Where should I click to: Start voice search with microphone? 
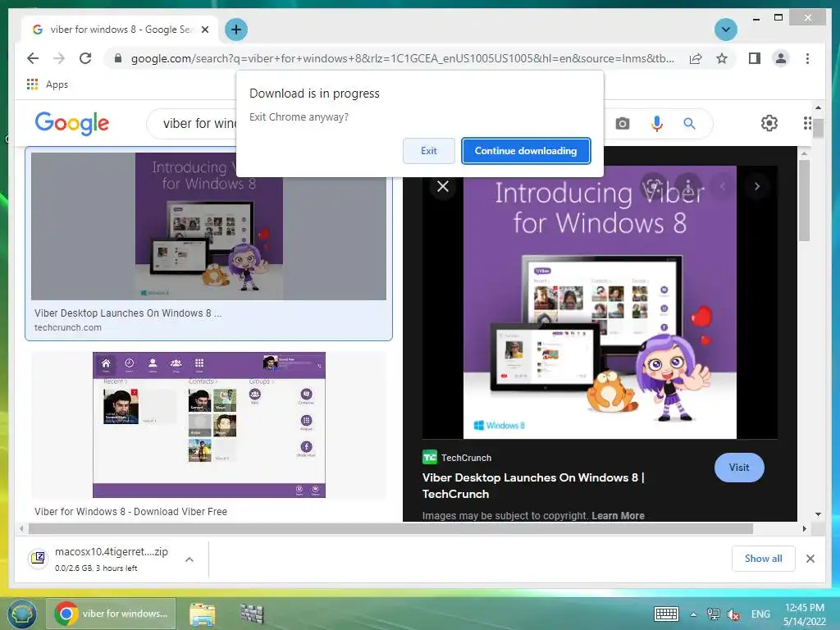[x=657, y=124]
